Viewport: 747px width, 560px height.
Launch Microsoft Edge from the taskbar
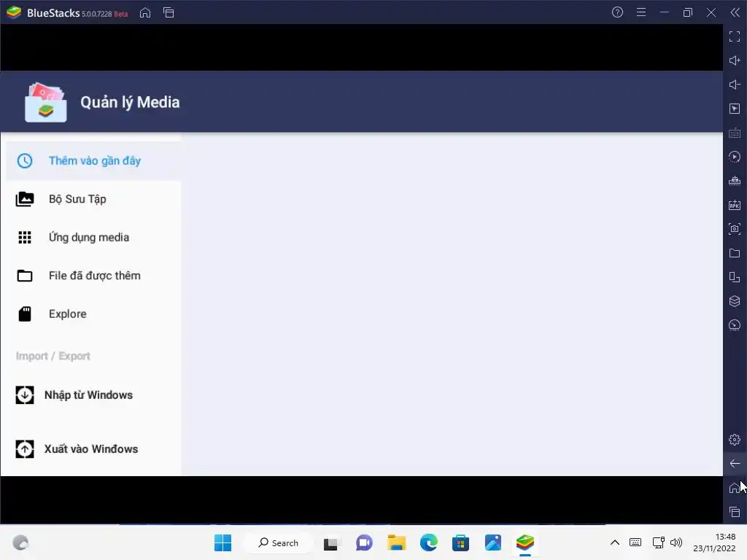(429, 542)
